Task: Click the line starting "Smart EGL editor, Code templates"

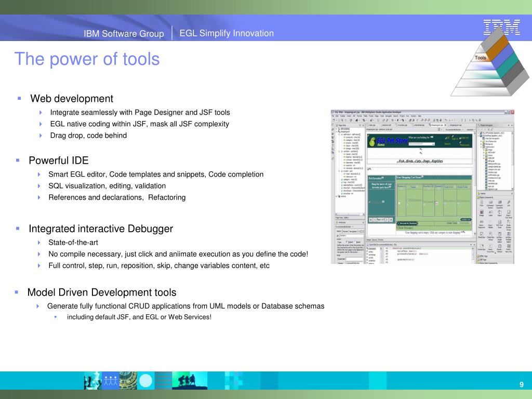Action: pos(156,175)
